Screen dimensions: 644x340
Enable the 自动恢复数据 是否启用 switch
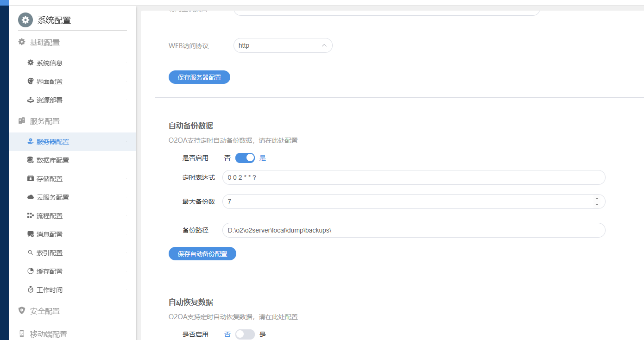(245, 334)
